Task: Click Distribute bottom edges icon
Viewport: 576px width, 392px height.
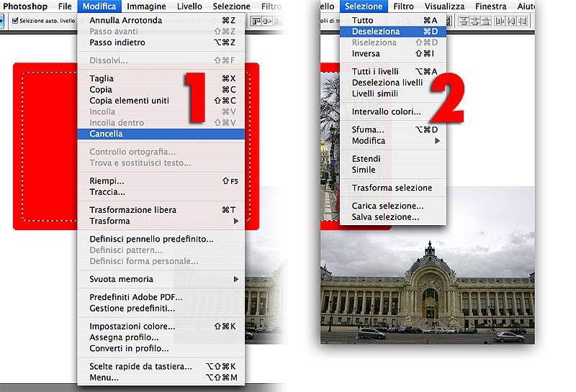Action: 485,22
